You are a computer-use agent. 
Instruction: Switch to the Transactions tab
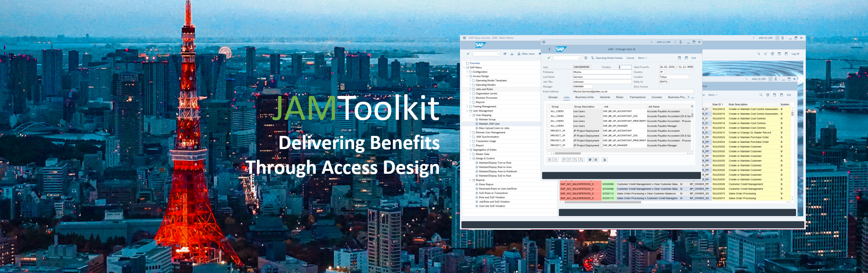[637, 97]
